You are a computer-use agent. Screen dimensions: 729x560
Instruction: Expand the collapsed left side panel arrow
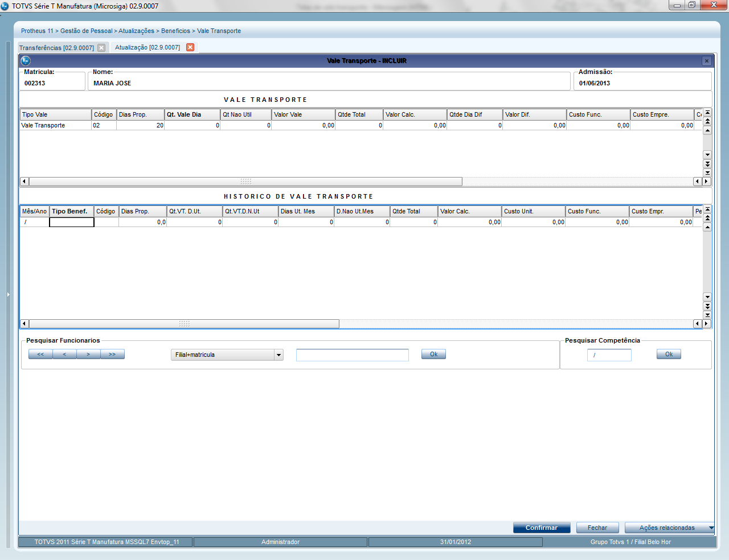8,294
